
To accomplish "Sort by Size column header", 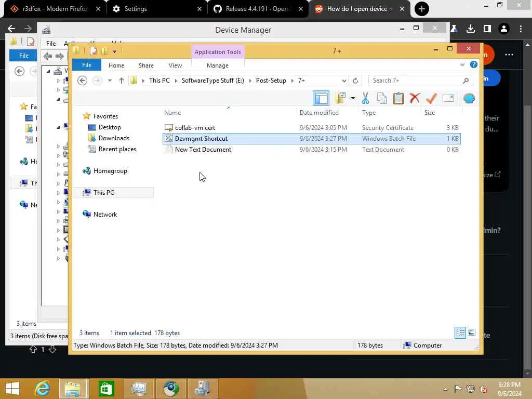I will pos(441,113).
